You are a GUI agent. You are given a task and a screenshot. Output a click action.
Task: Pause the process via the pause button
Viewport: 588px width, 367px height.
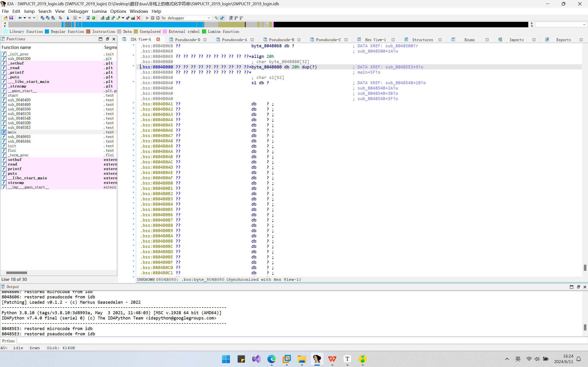152,18
